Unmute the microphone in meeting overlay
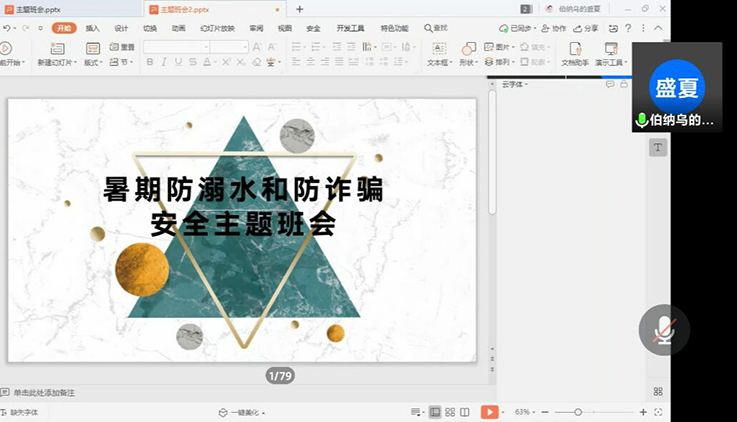The image size is (737, 422). (x=663, y=331)
